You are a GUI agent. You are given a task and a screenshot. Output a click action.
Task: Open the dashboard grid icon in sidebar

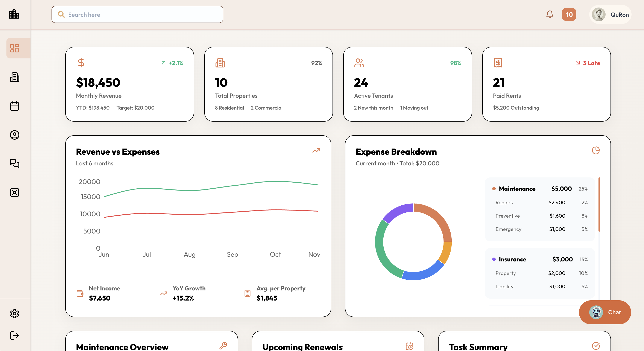click(x=15, y=48)
